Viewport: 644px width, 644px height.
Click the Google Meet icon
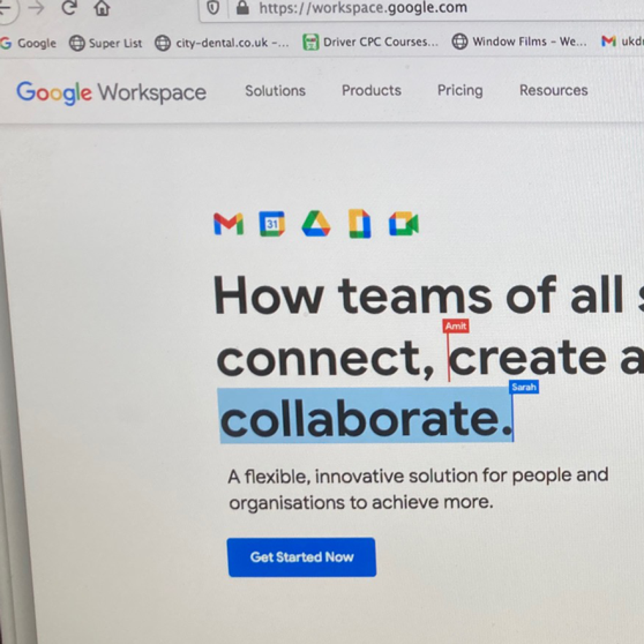[404, 224]
